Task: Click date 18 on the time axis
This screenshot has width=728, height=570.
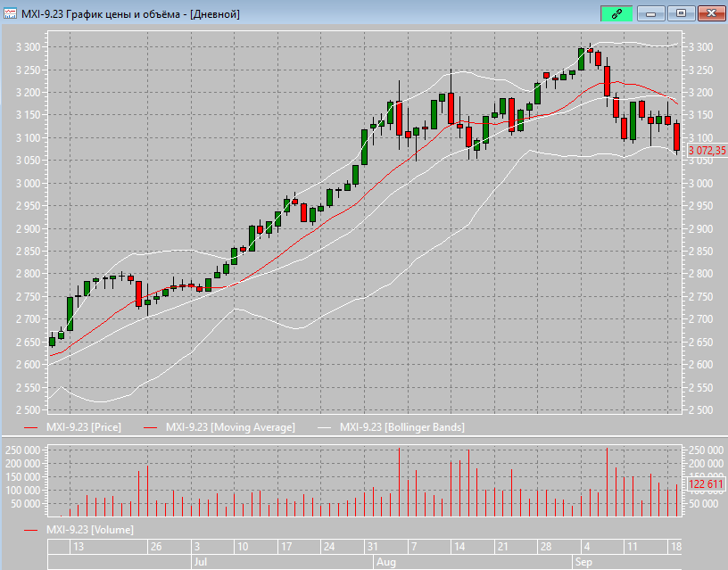Action: point(675,546)
